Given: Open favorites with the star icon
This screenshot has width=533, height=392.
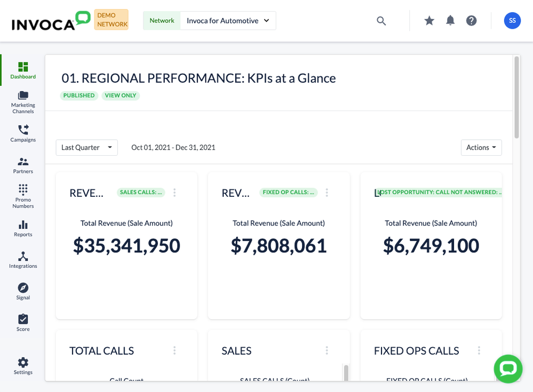Looking at the screenshot, I should pos(429,21).
